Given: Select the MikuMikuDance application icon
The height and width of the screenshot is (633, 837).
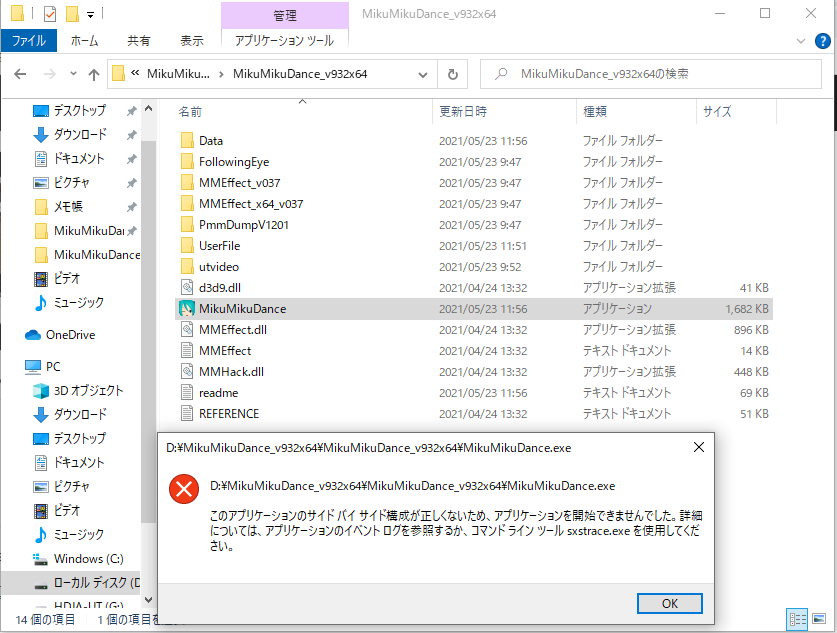Looking at the screenshot, I should click(186, 310).
